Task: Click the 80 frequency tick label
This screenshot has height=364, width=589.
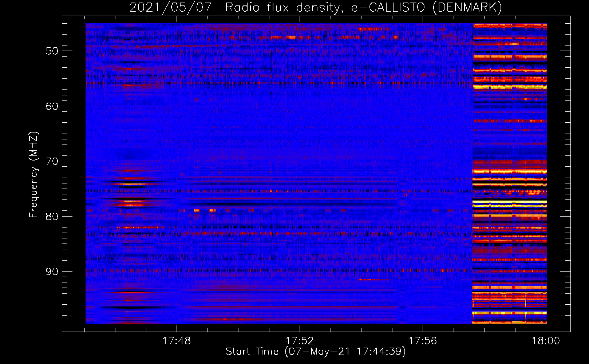Action: [52, 217]
